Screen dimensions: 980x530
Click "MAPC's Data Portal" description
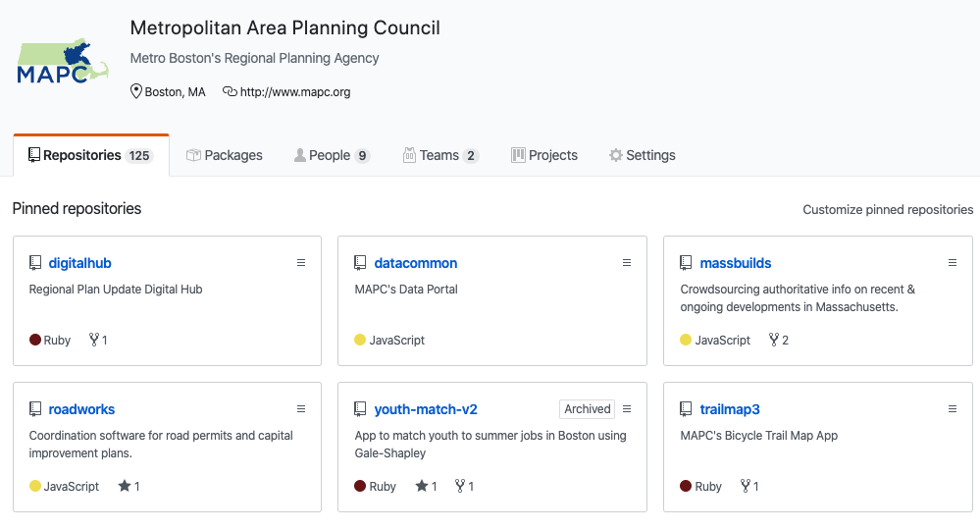click(406, 290)
